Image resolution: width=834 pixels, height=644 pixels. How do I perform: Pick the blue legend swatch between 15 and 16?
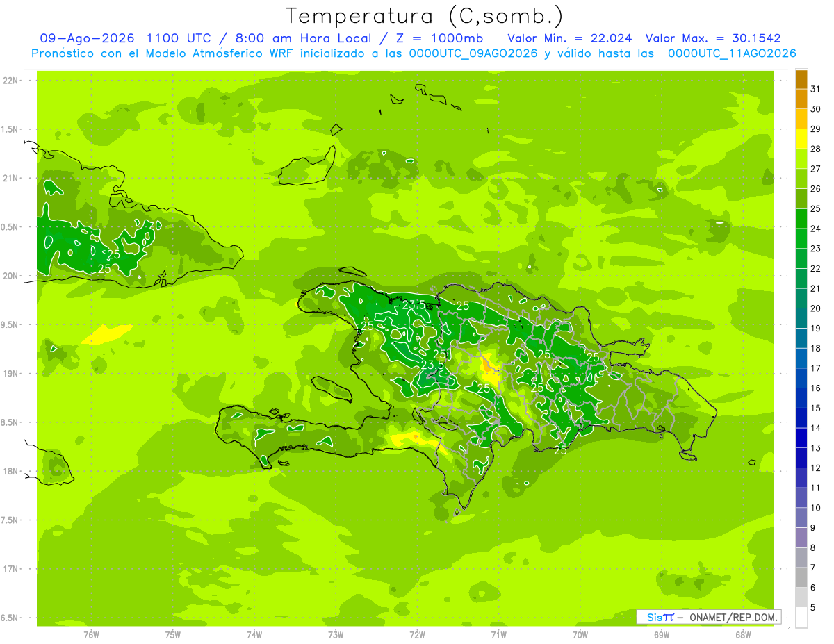tap(802, 398)
